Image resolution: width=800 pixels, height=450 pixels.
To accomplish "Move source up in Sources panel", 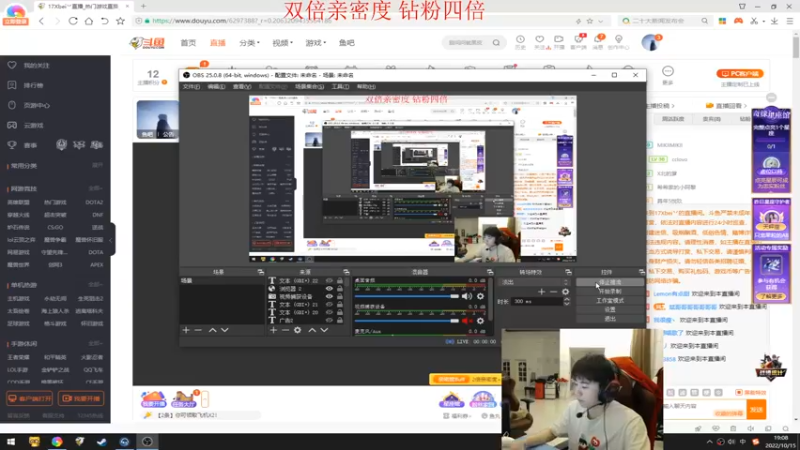I will 312,330.
